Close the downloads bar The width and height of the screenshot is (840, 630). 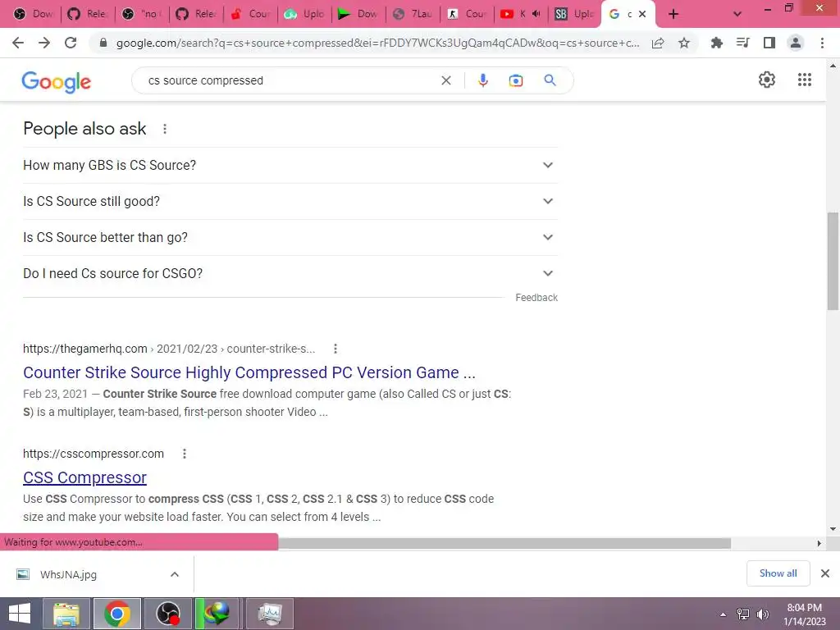click(825, 573)
